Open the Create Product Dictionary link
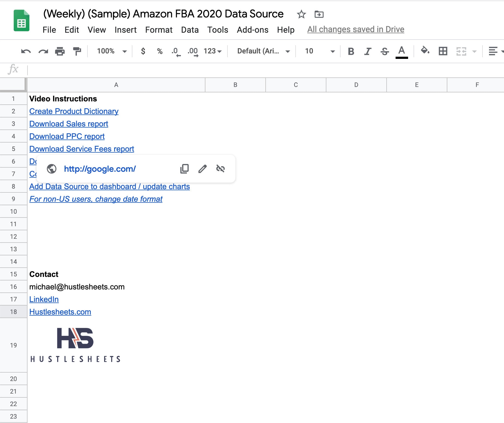 (74, 111)
